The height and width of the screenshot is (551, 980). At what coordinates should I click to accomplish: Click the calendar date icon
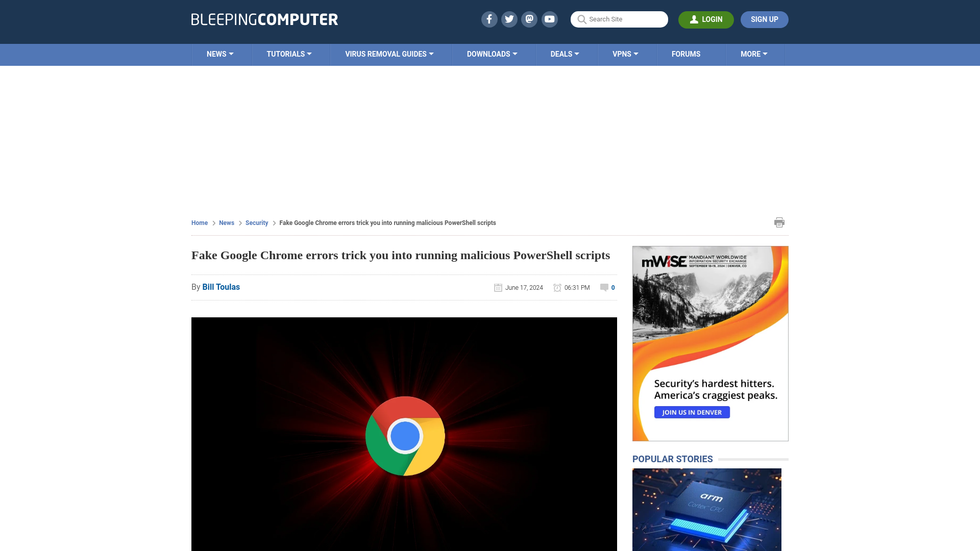pyautogui.click(x=498, y=287)
